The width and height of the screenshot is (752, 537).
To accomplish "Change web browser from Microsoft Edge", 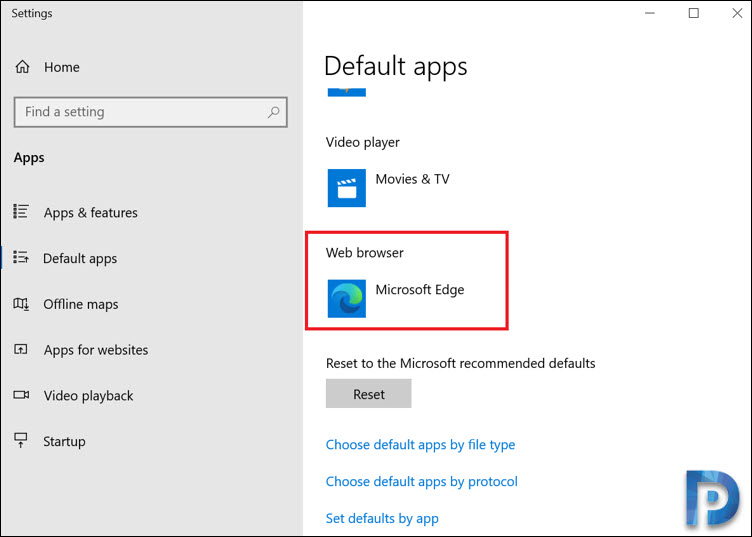I will click(x=419, y=290).
